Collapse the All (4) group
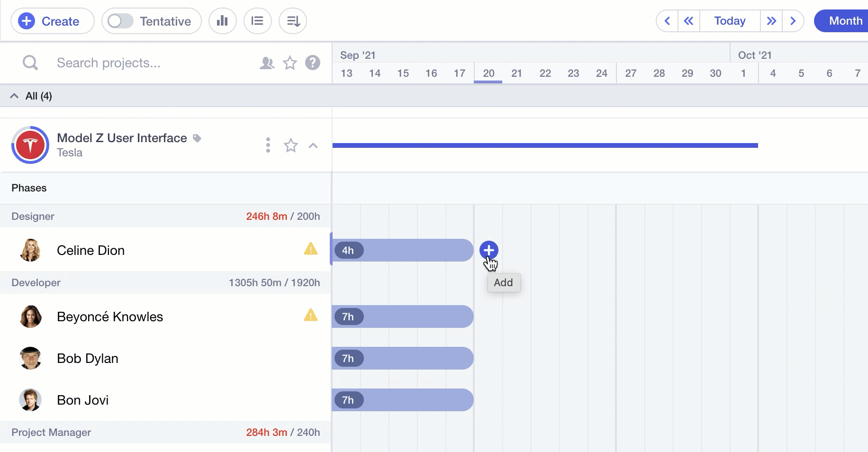The width and height of the screenshot is (868, 452). coord(13,96)
